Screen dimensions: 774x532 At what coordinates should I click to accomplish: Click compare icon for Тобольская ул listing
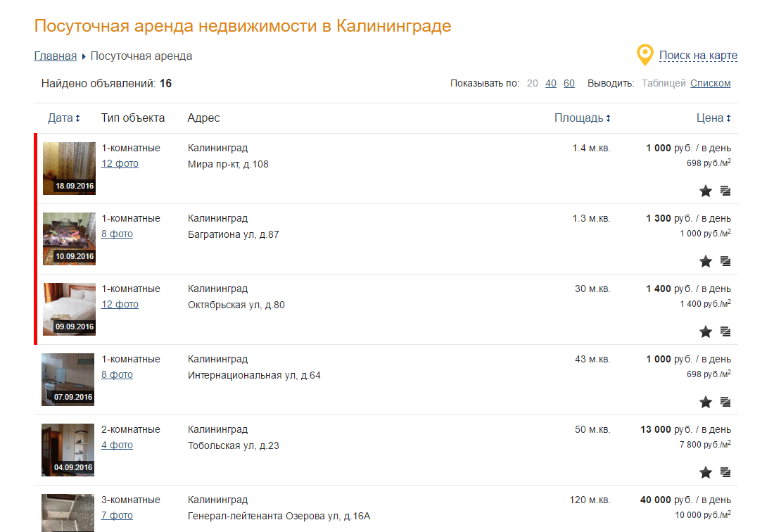click(x=725, y=472)
